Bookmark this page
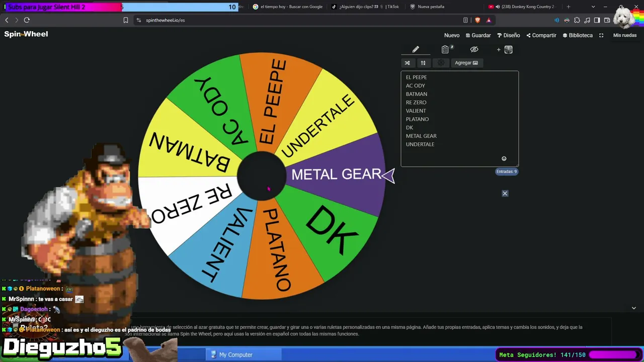The image size is (644, 362). point(126,20)
